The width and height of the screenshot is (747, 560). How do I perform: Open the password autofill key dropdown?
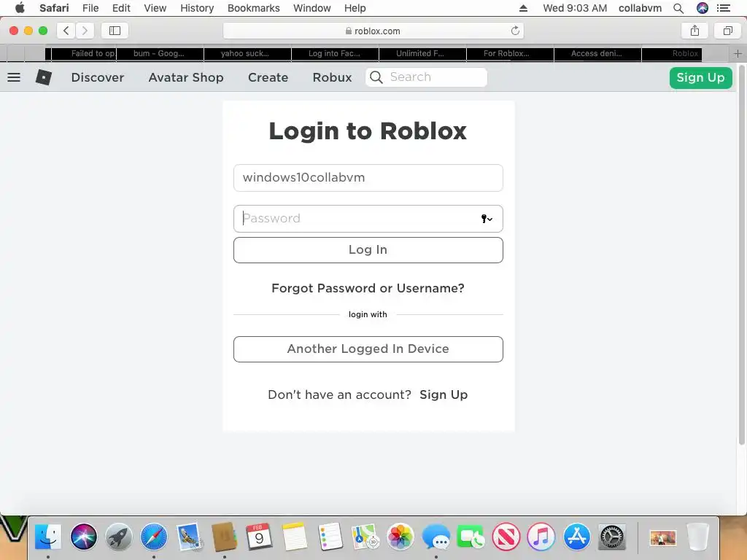click(487, 219)
